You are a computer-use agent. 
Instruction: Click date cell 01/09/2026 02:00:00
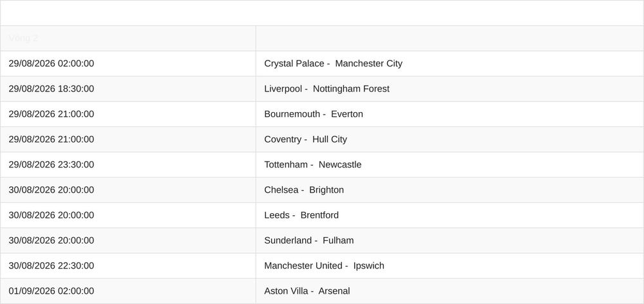tap(52, 291)
